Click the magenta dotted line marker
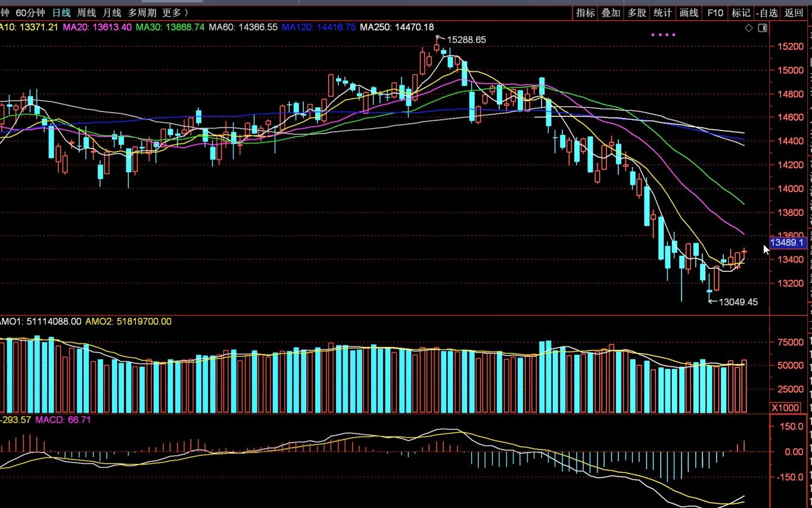Screen dimensions: 812x508 tap(663, 35)
